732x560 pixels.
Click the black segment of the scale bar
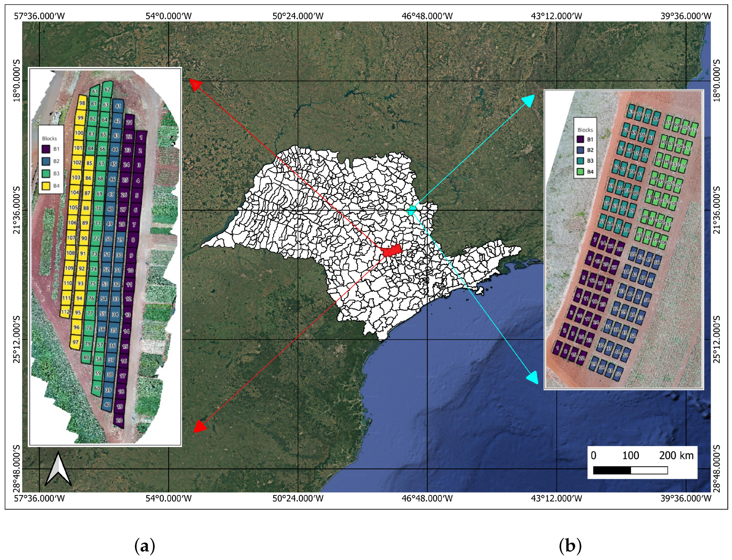point(612,470)
